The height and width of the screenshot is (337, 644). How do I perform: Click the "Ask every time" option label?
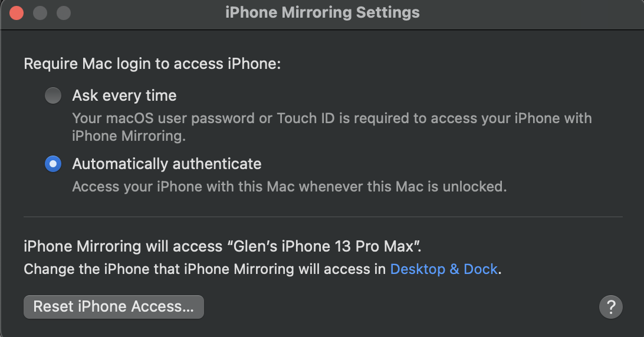[124, 95]
